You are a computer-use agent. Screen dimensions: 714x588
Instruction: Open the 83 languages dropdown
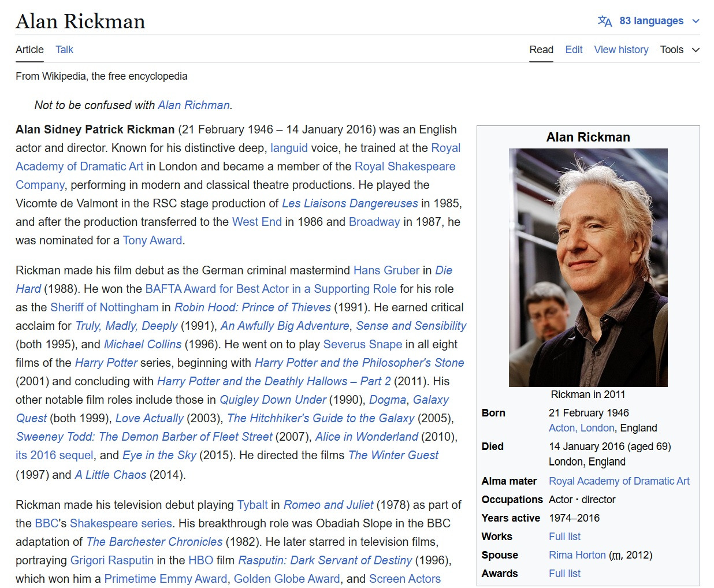click(649, 21)
